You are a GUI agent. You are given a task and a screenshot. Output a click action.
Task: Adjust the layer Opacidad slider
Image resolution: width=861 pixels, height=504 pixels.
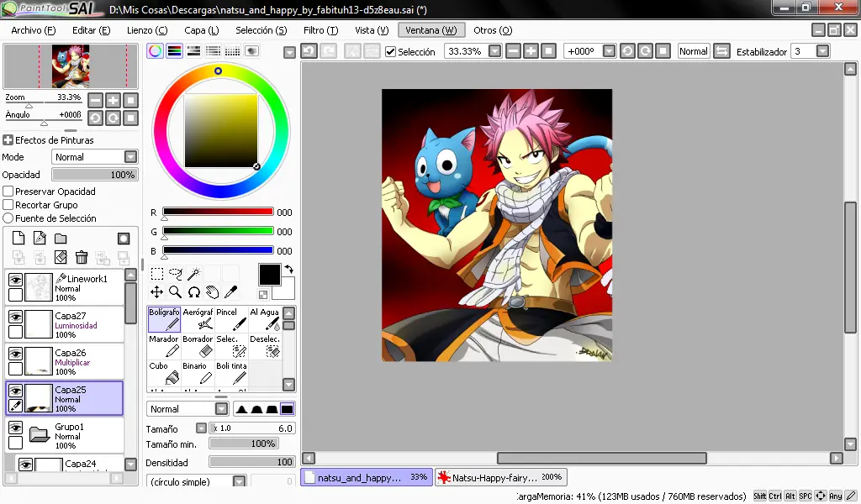[94, 175]
